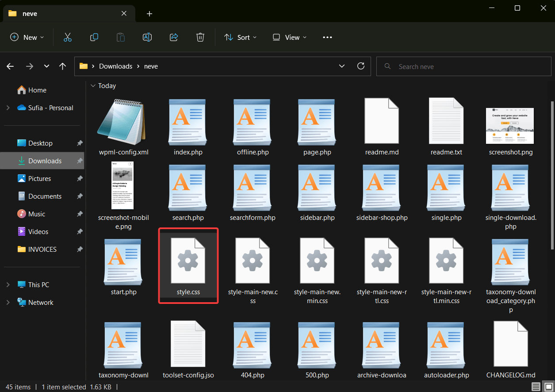Select the autoloader.php file
This screenshot has width=555, height=392.
point(447,350)
